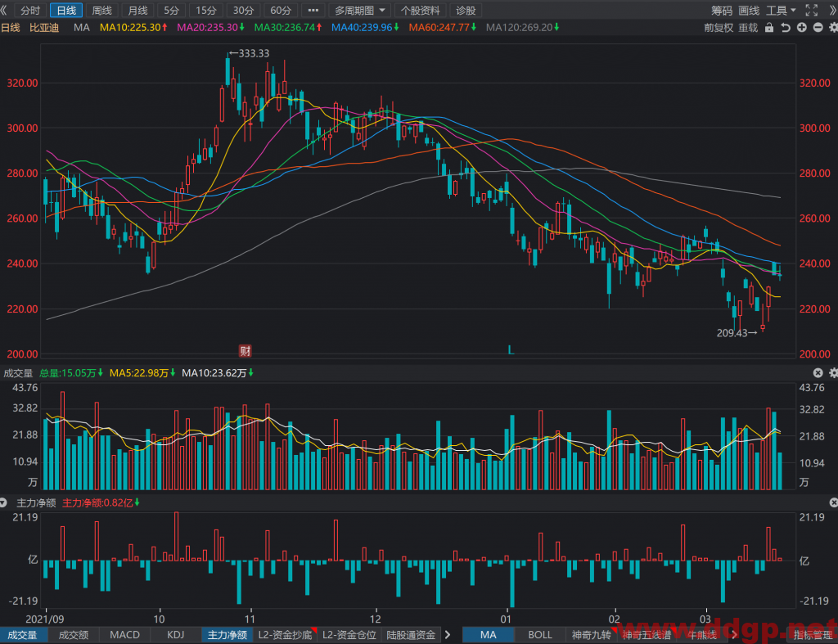Image resolution: width=838 pixels, height=644 pixels.
Task: Collapse left panel with double-chevron icon
Action: pyautogui.click(x=4, y=10)
